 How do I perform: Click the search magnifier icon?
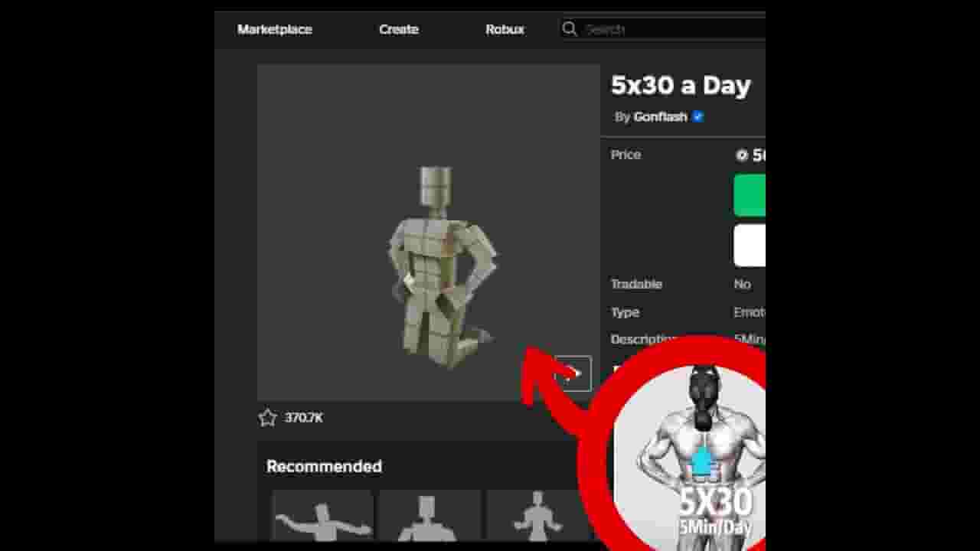[569, 29]
